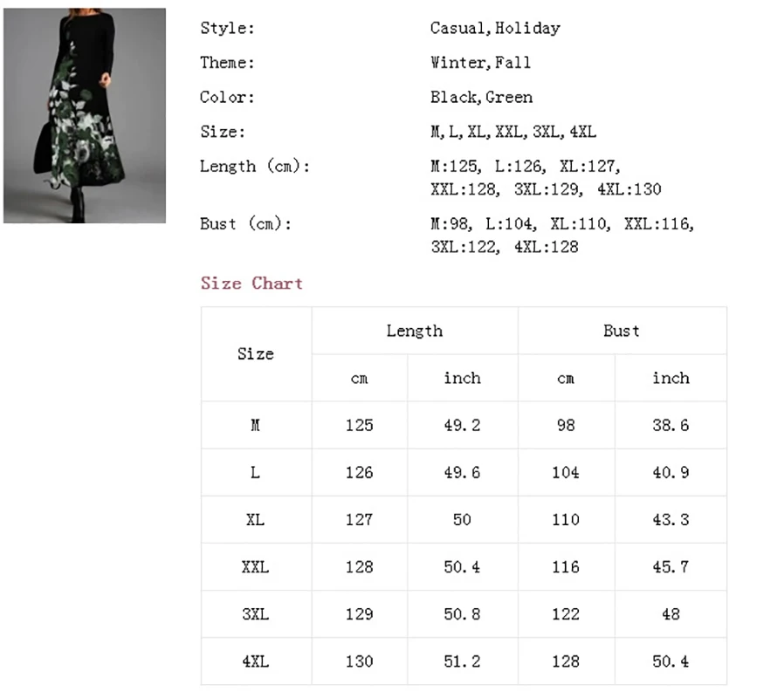
Task: Click the 51.2 length inch cell
Action: point(462,661)
